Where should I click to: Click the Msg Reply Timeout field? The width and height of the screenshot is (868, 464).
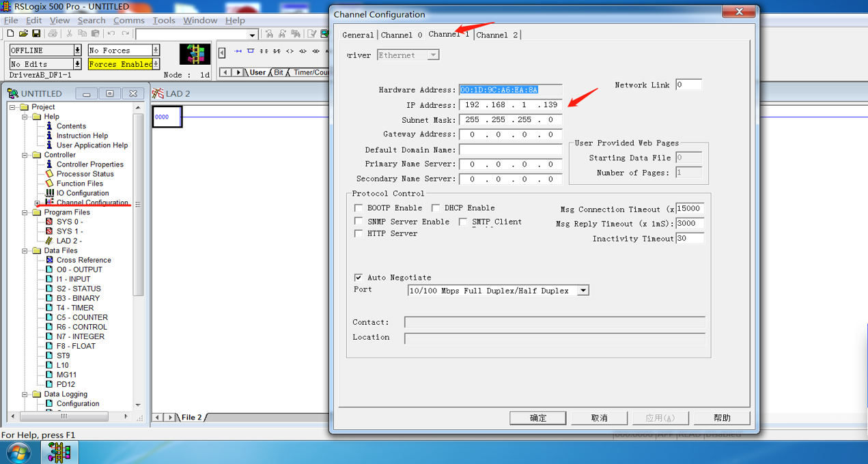coord(689,223)
